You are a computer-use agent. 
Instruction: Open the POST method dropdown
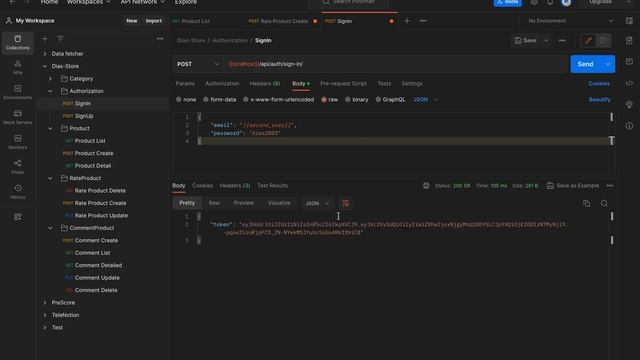point(198,64)
